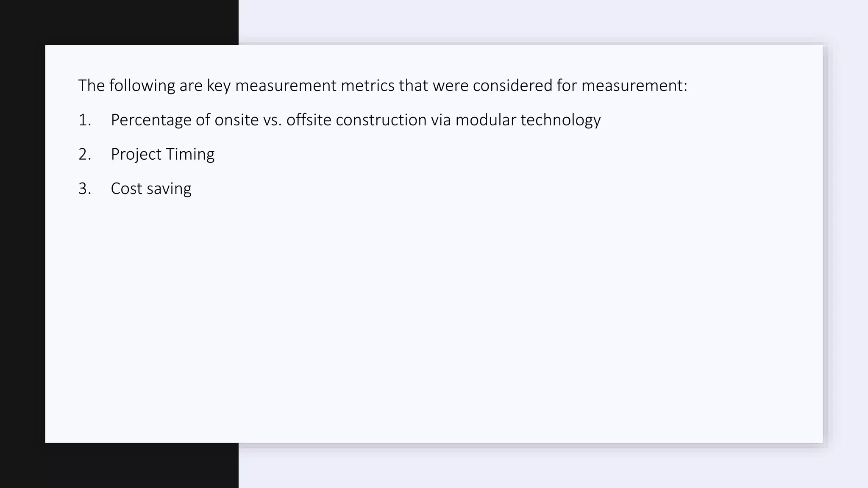Click the word 'construction' in the first item
The image size is (868, 488).
[x=381, y=120]
